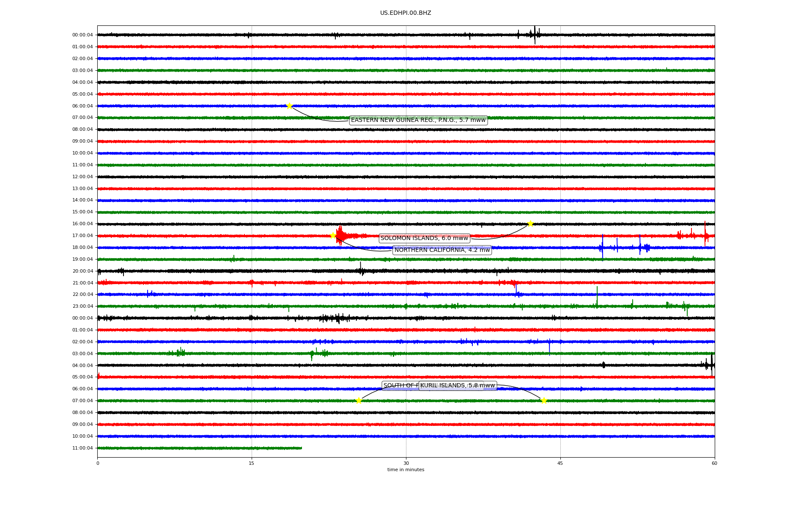Click the plot title US.EDHPI.00.BHZ

click(406, 13)
